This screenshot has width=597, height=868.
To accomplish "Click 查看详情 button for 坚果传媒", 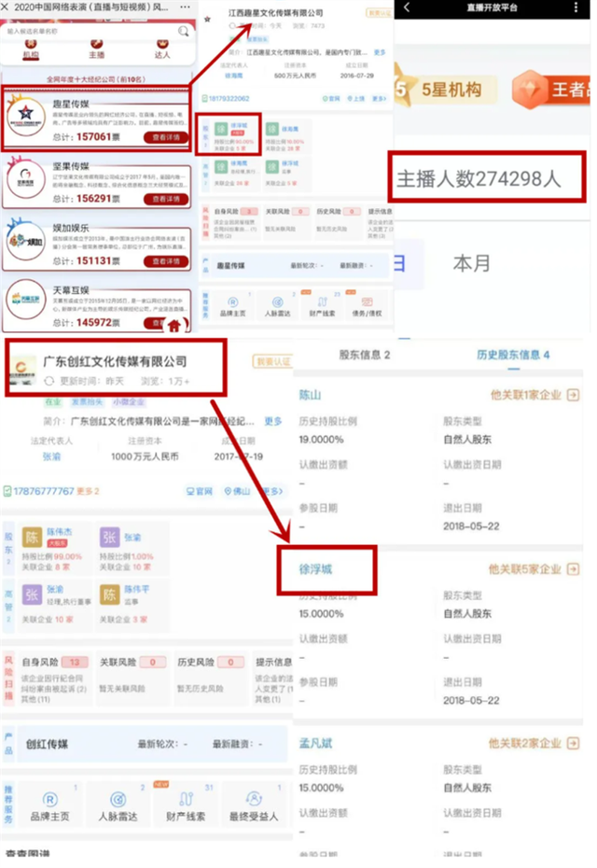I will click(x=166, y=199).
